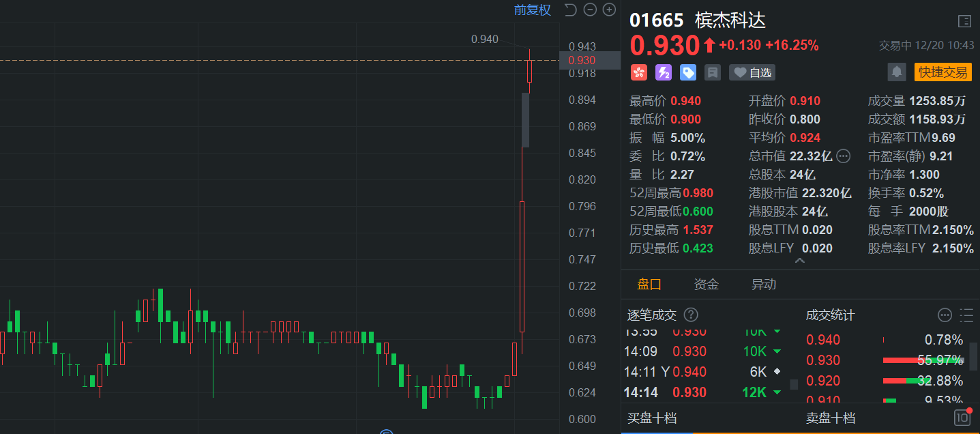
Task: Open the purple Level-2 quote icon
Action: (664, 72)
